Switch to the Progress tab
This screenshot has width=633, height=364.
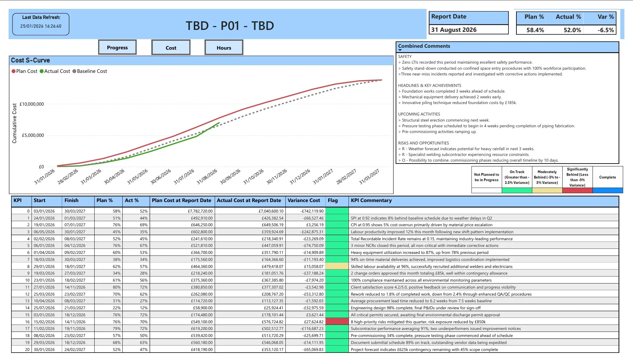point(117,47)
